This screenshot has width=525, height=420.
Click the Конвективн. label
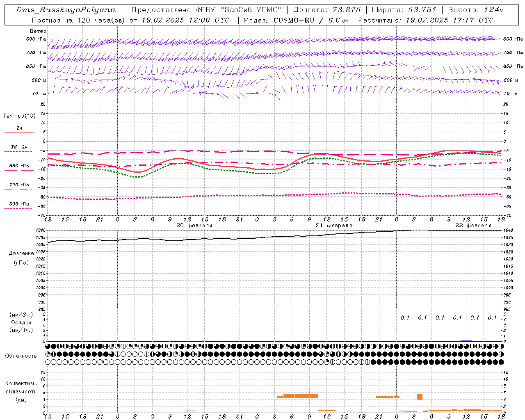(21, 383)
